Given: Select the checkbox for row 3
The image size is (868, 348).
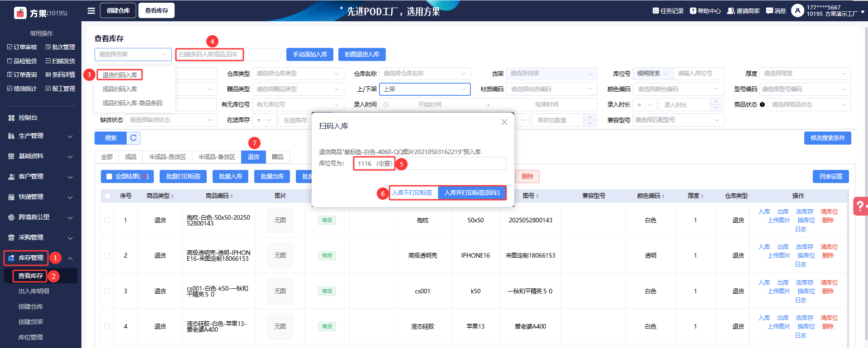Looking at the screenshot, I should click(107, 291).
